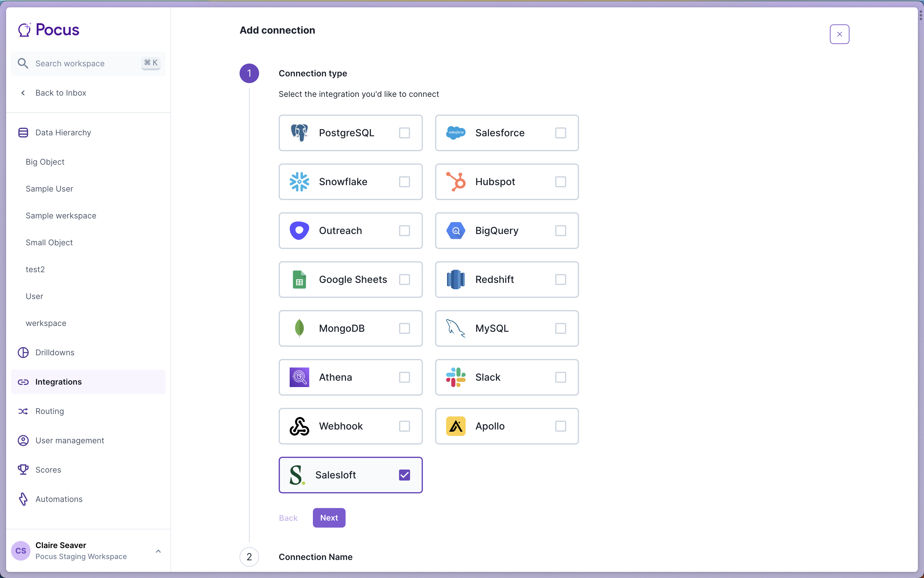
Task: Uncheck the Salesloft checkbox
Action: pyautogui.click(x=404, y=475)
